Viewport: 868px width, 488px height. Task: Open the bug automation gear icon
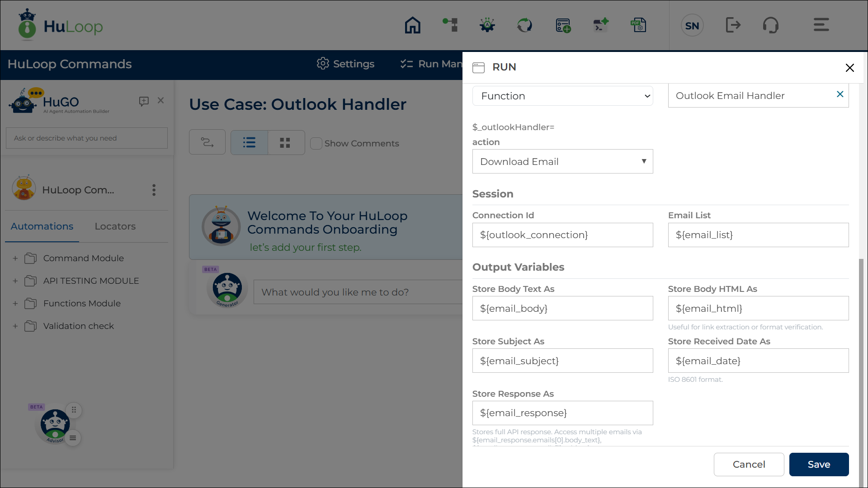pyautogui.click(x=487, y=25)
